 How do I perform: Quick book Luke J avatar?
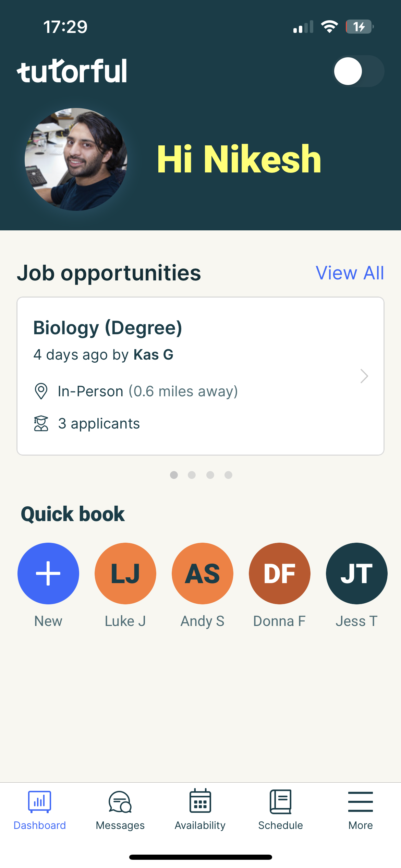click(x=125, y=573)
